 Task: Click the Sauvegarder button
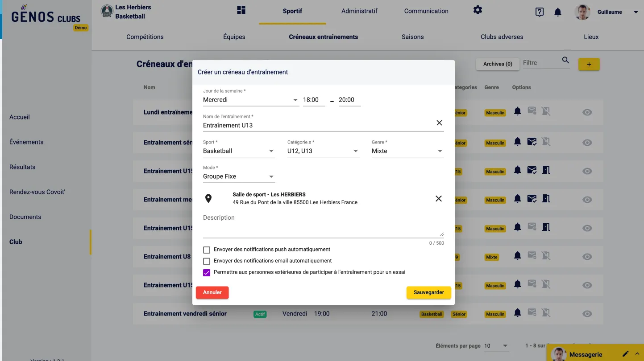pos(428,292)
